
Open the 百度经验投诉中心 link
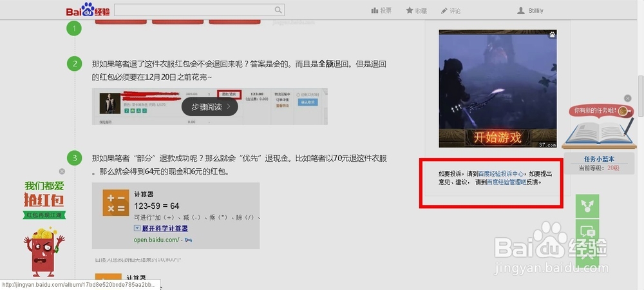501,174
